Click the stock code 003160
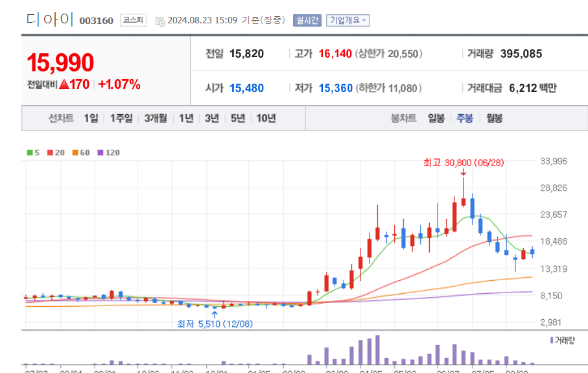This screenshot has width=588, height=373. (97, 21)
